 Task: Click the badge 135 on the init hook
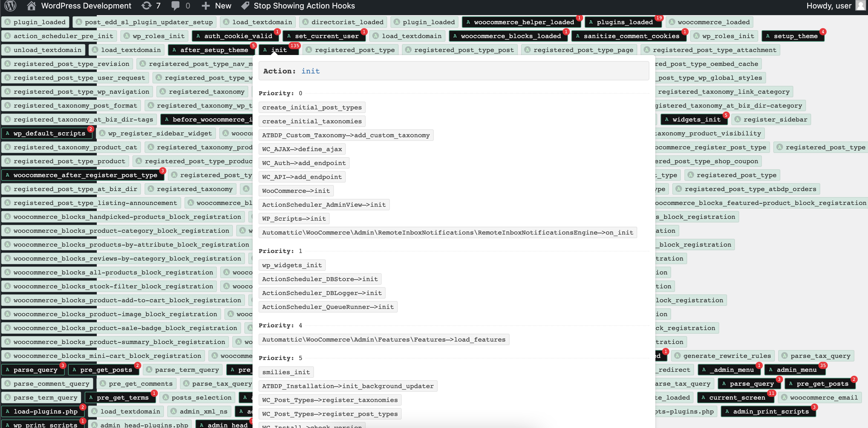tap(295, 45)
